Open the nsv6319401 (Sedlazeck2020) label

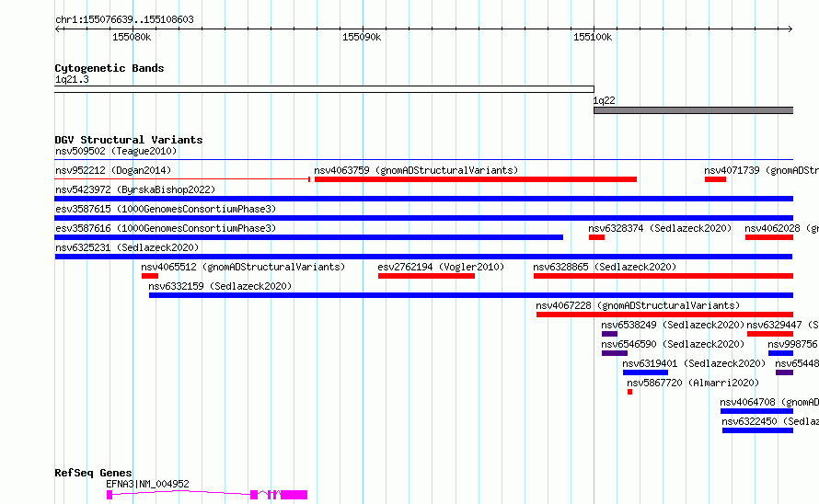694,363
